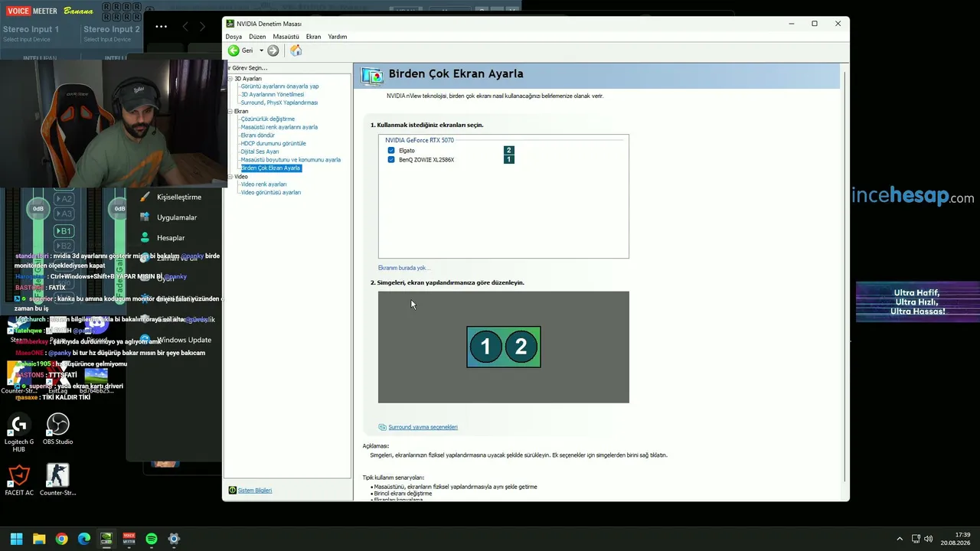Switch to NVIDIA Control Panel taskbar icon

[x=106, y=539]
